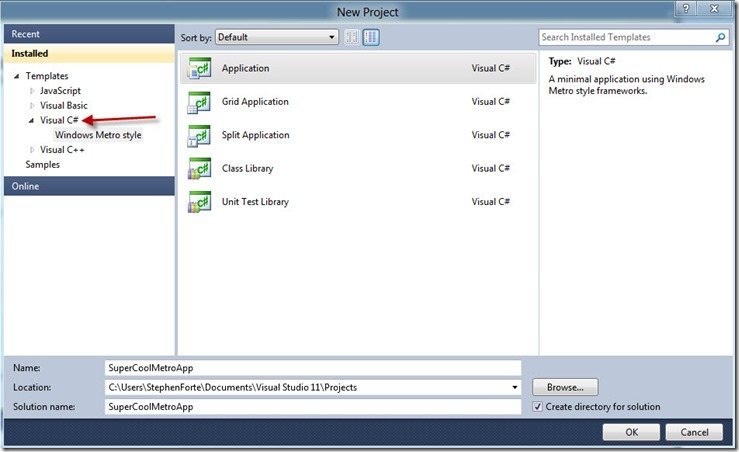Select the Class Library template name

pos(247,168)
